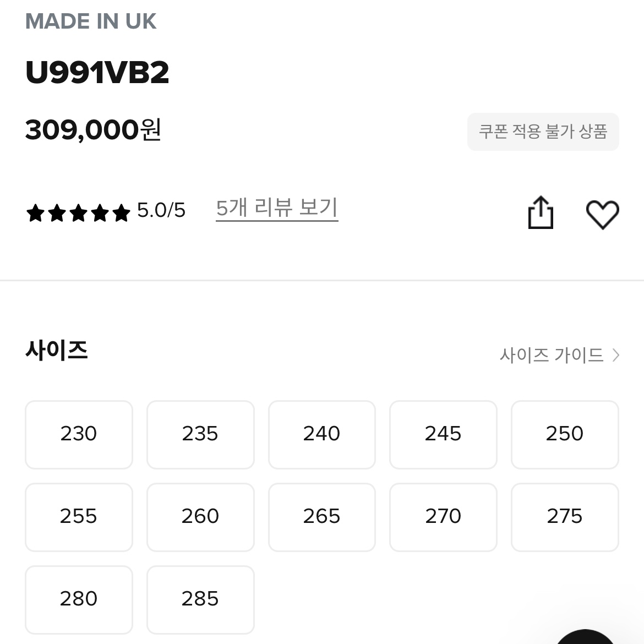Tap the black floating button at bottom corner
This screenshot has width=644, height=644.
[585, 637]
